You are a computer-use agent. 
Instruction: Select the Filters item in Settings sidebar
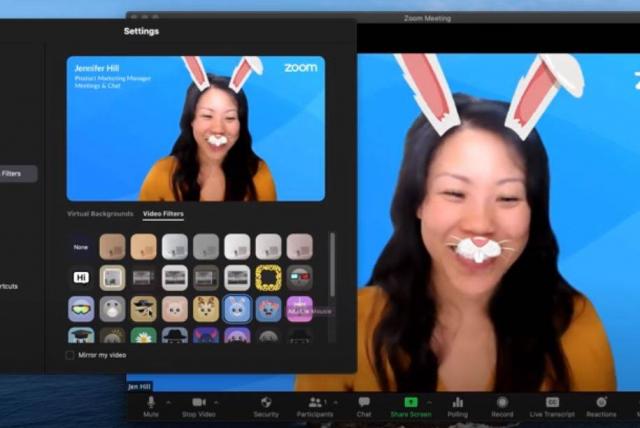point(18,173)
